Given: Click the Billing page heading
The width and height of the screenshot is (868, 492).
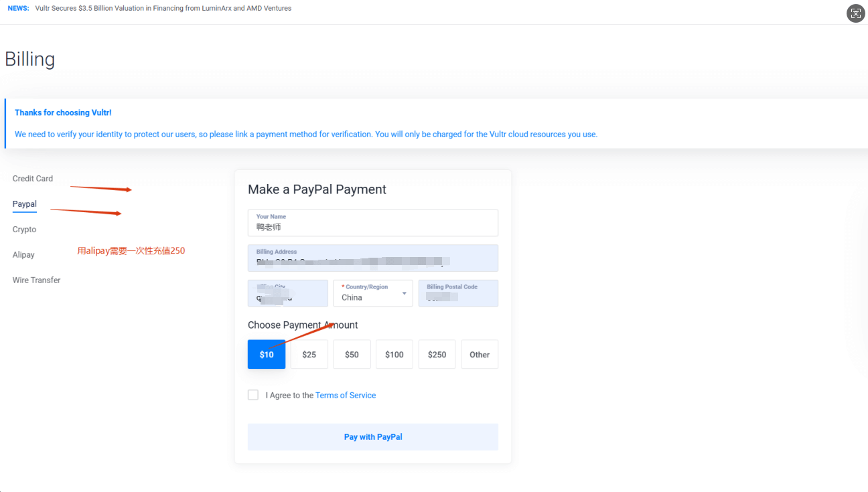Looking at the screenshot, I should (x=29, y=59).
